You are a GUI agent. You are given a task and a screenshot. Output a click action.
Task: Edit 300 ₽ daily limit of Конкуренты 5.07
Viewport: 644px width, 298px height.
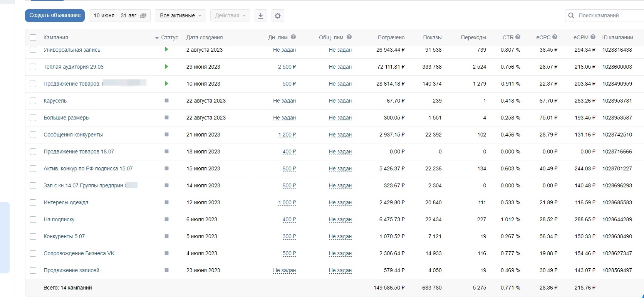(x=289, y=236)
